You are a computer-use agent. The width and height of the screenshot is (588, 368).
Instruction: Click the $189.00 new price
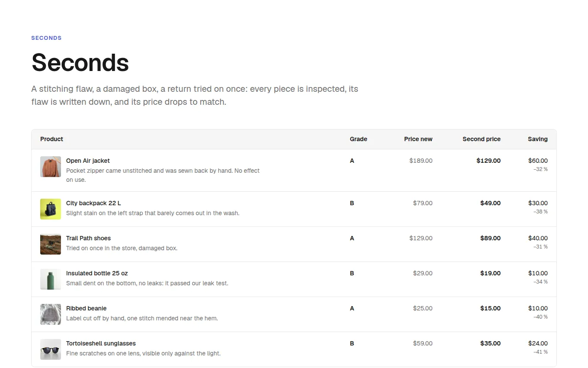(x=421, y=161)
